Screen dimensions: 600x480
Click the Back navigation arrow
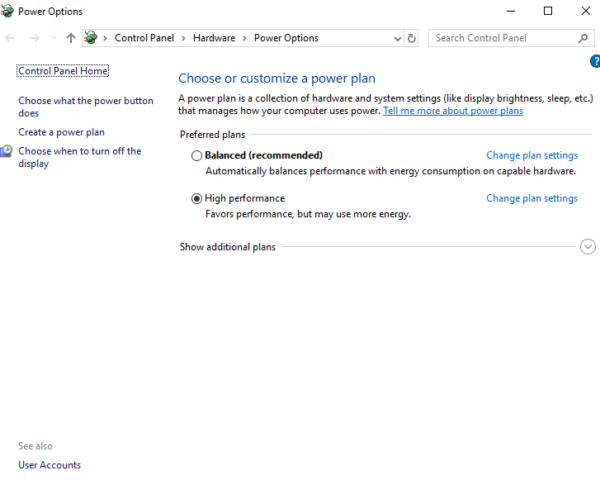11,38
